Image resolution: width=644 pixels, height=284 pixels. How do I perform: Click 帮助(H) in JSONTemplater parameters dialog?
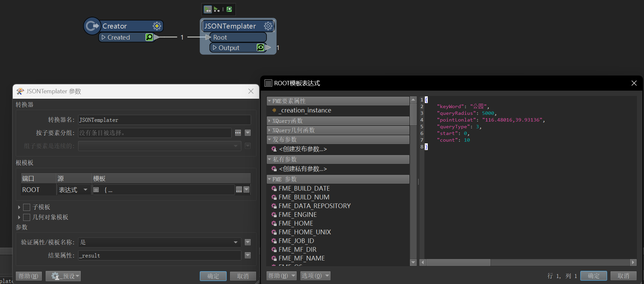(28, 276)
